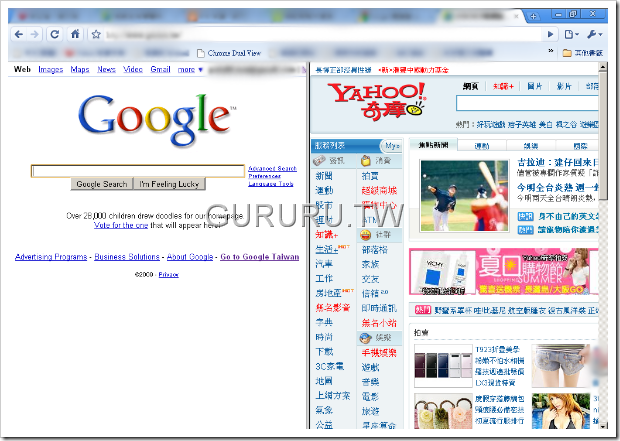The width and height of the screenshot is (620, 441).
Task: Click the capped face header 娛樂 in sidebar
Action: [376, 338]
